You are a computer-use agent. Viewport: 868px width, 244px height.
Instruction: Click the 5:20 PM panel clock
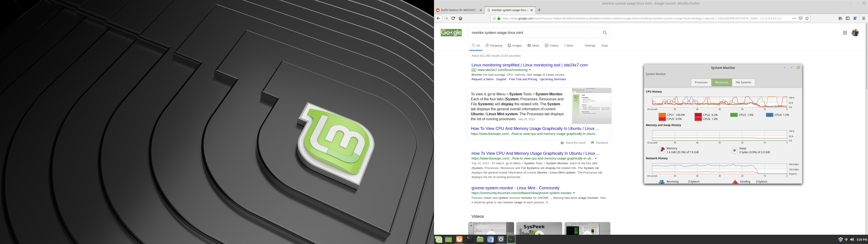coord(862,240)
